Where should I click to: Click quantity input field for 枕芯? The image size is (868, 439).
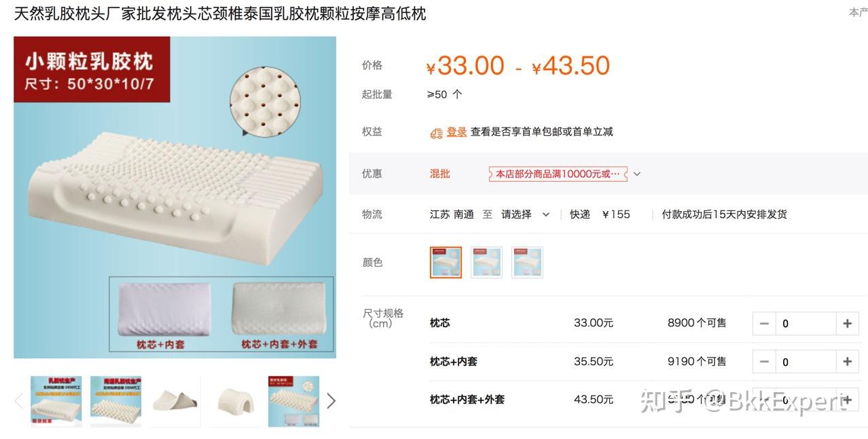[806, 324]
